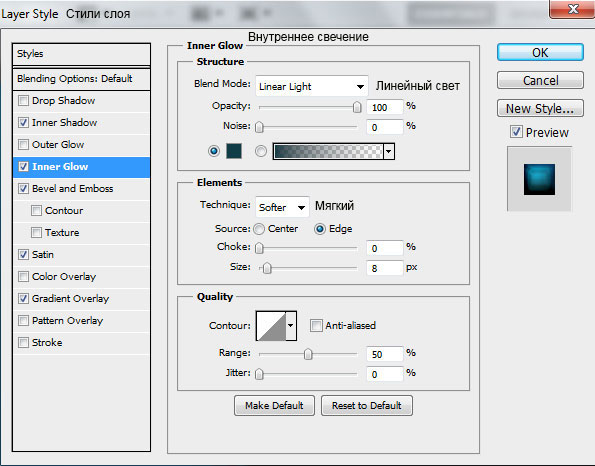Enable the Contour sub-option checkbox
595x466 pixels.
36,211
